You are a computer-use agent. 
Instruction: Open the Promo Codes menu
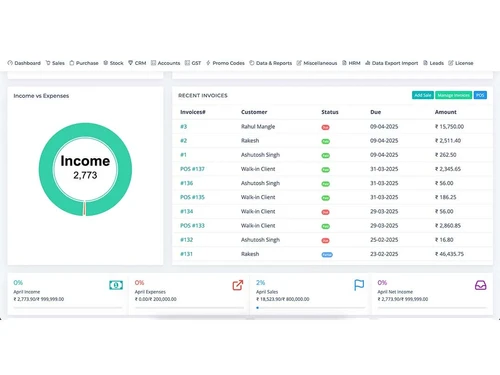pos(225,63)
